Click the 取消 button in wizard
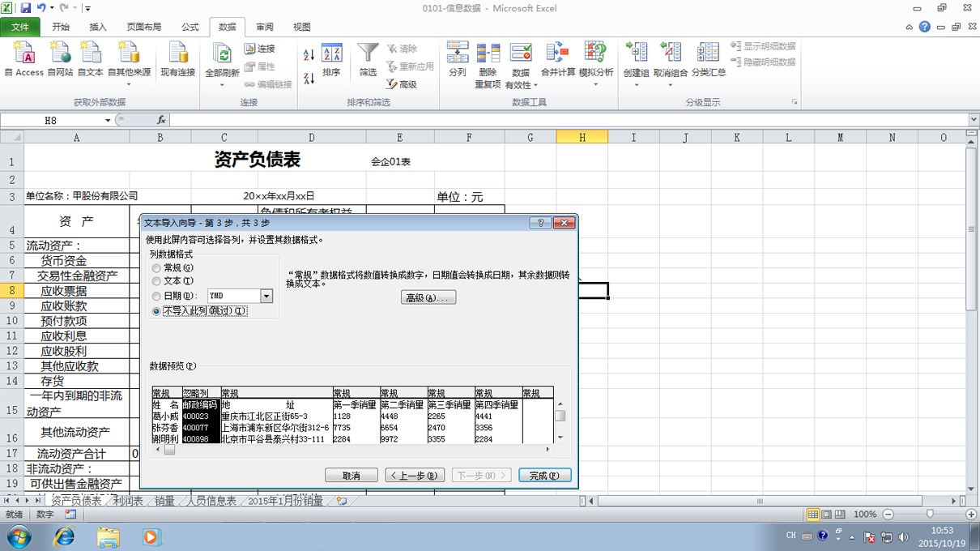980x551 pixels. (x=352, y=476)
